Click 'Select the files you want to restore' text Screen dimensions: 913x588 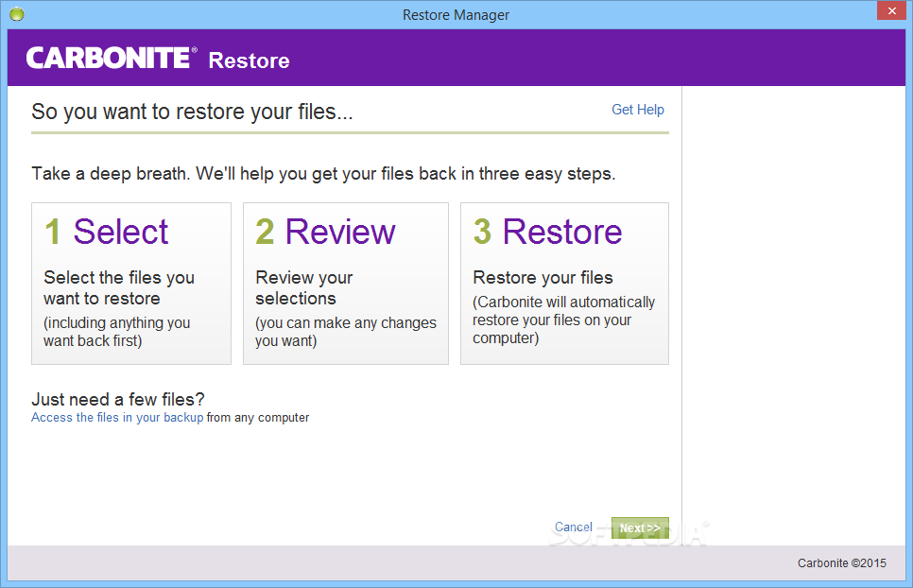click(x=119, y=287)
